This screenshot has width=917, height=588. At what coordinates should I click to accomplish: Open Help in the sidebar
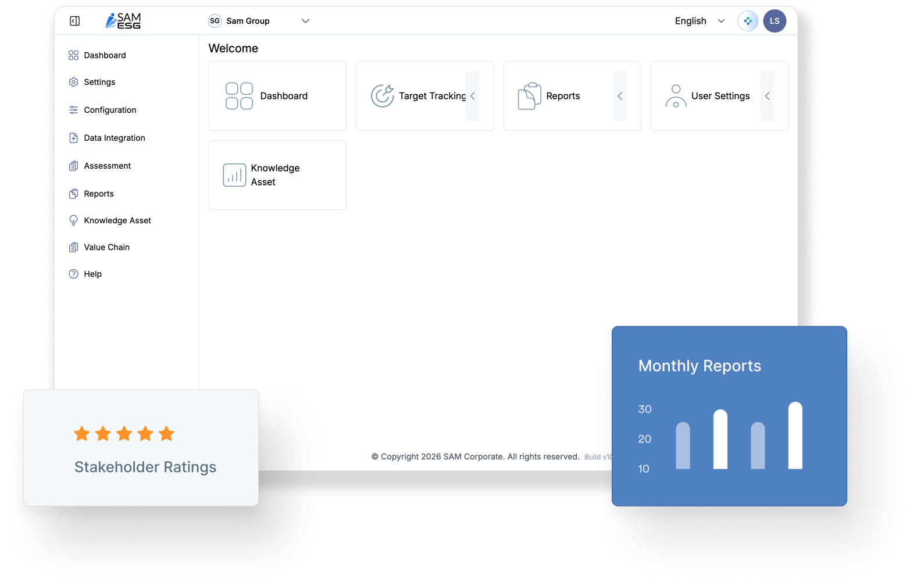(92, 274)
